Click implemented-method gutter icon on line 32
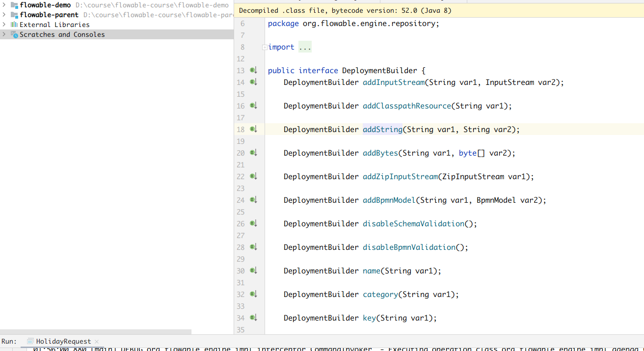The height and width of the screenshot is (351, 644). [x=253, y=294]
